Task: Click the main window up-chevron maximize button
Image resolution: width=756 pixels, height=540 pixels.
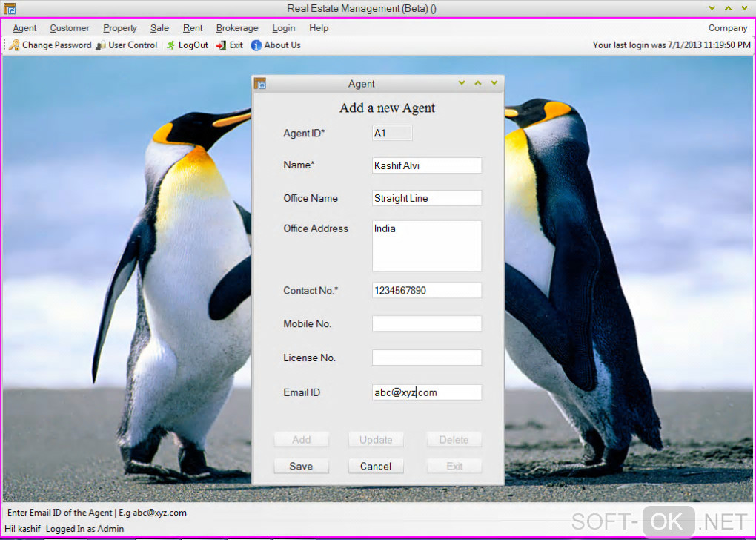Action: [x=728, y=8]
